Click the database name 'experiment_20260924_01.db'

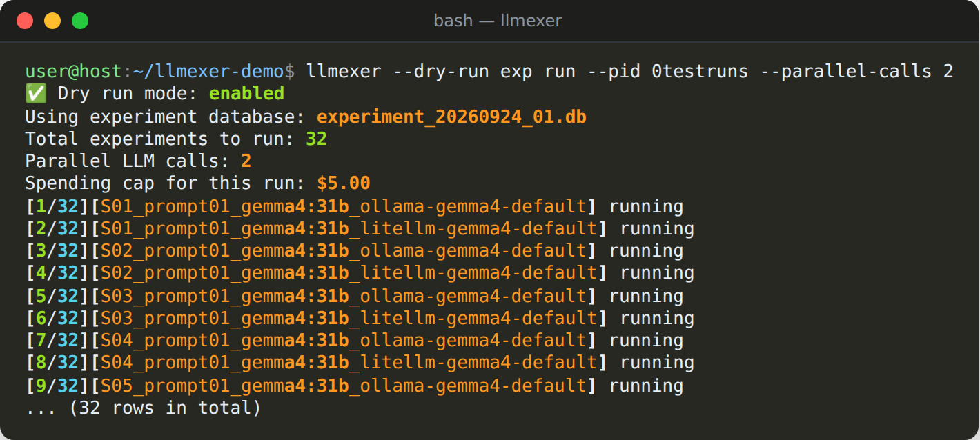pos(451,117)
